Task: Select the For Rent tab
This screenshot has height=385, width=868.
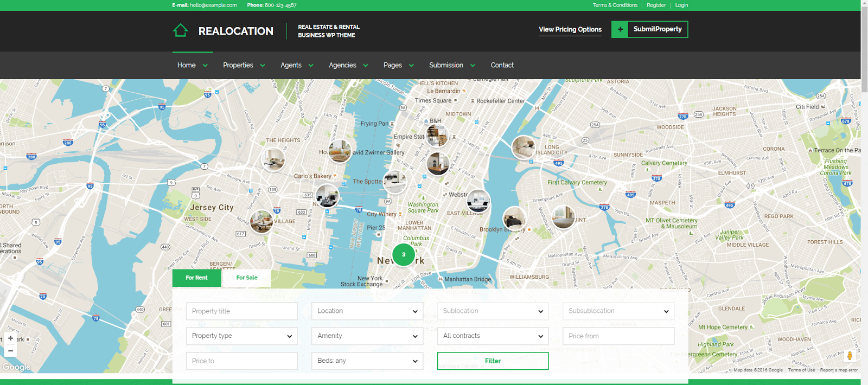Action: coord(197,278)
